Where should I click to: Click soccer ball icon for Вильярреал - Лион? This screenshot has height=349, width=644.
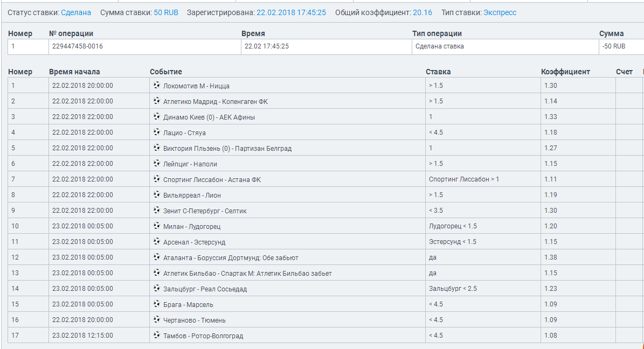point(156,194)
